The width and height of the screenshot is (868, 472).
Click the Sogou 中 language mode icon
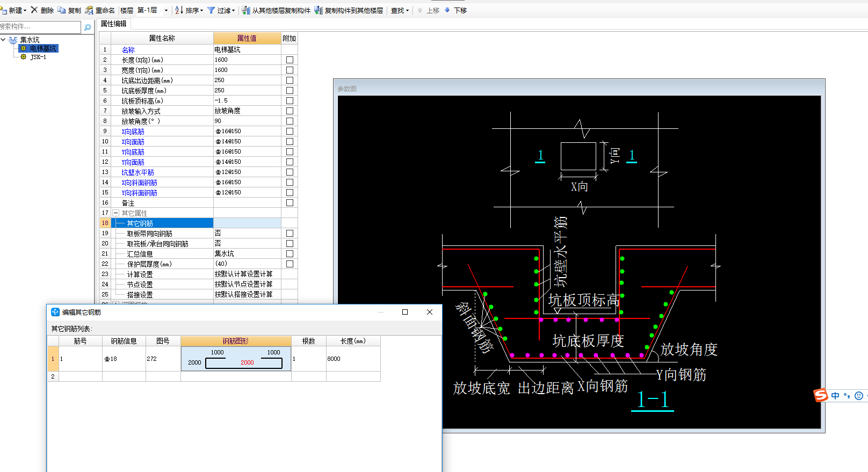coord(835,396)
